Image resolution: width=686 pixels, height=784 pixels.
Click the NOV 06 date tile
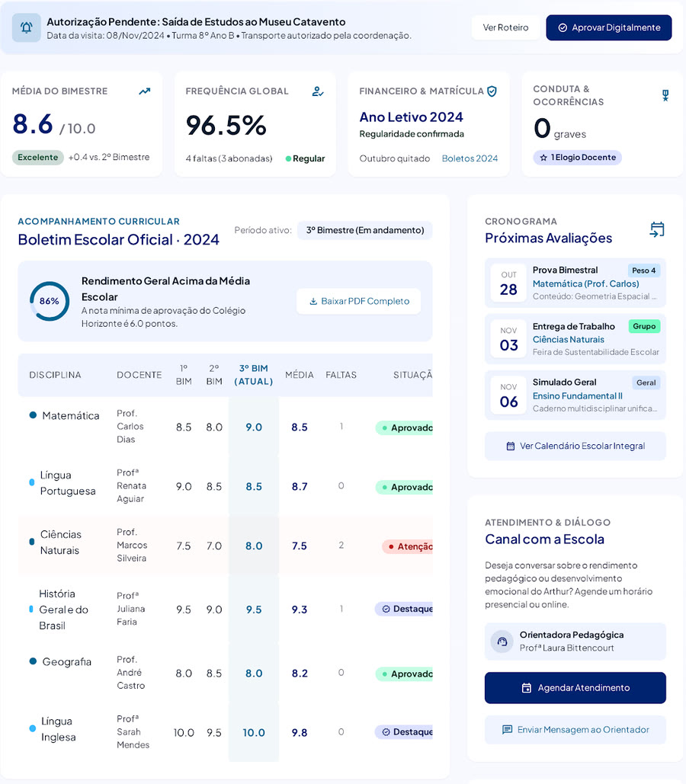pyautogui.click(x=508, y=395)
